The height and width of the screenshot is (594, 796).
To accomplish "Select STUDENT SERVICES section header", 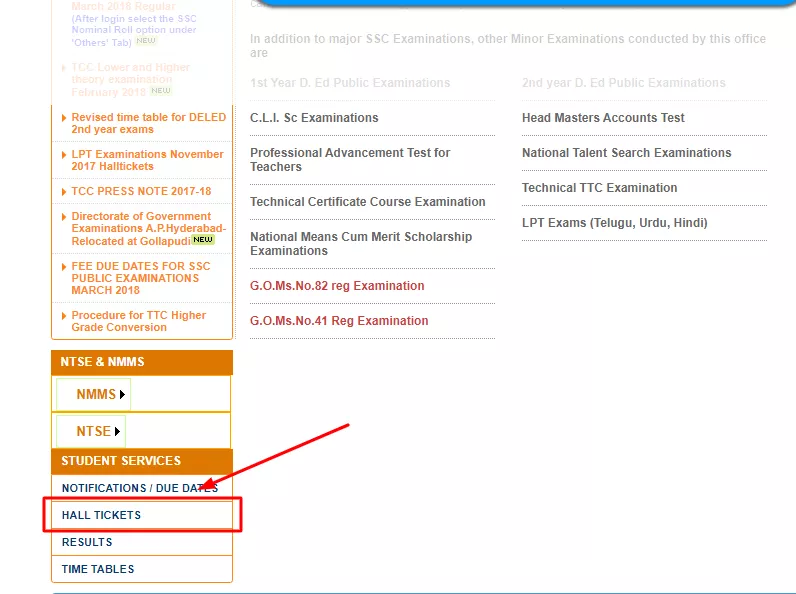I will click(x=142, y=461).
